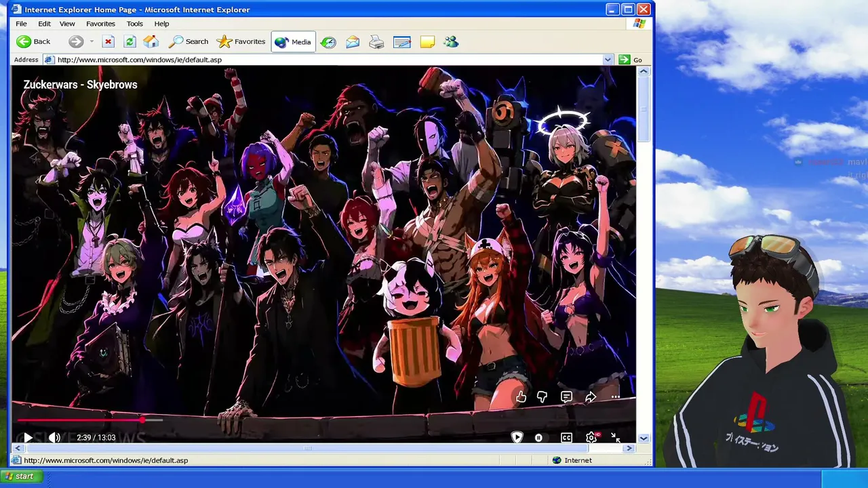Stop page loading with the red X

108,42
